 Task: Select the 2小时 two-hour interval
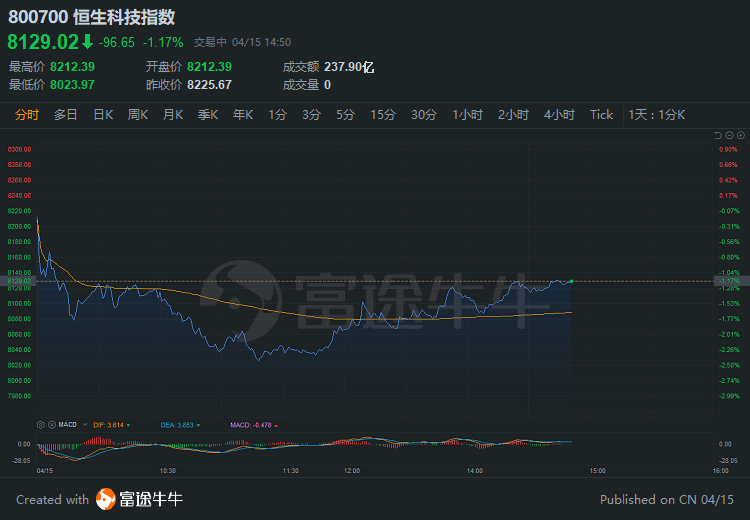click(513, 115)
